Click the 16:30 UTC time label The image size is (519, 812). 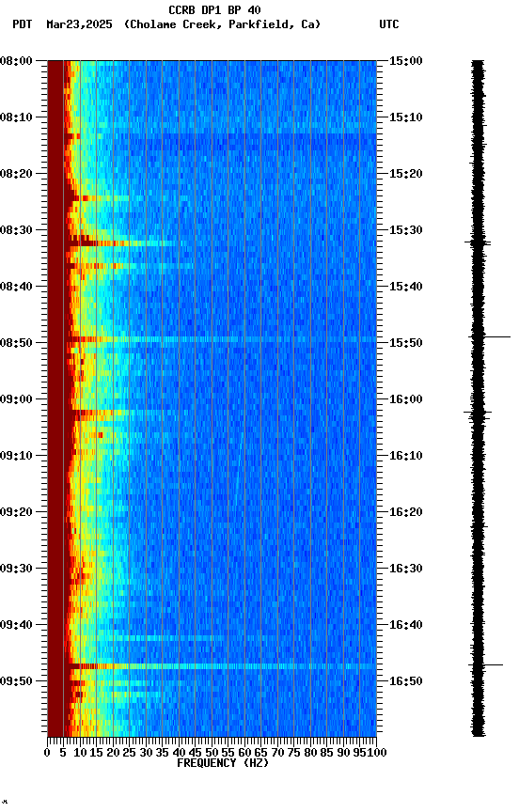coord(406,569)
